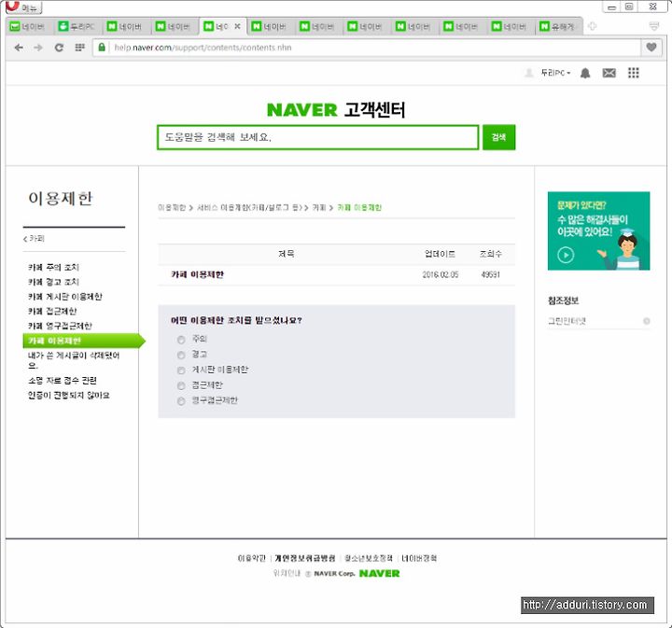Select the 주의 radio button
The image size is (672, 628).
tap(181, 340)
